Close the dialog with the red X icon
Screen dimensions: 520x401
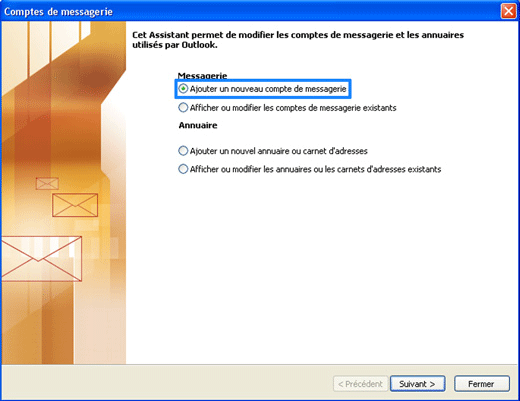tap(509, 11)
